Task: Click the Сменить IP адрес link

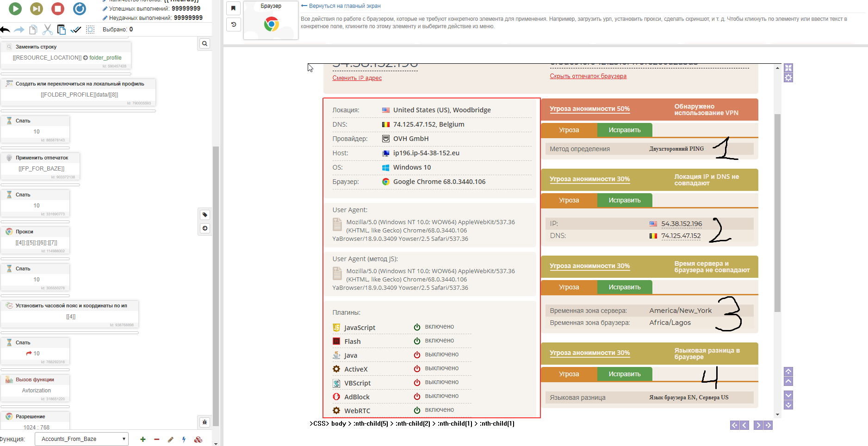Action: pyautogui.click(x=357, y=78)
